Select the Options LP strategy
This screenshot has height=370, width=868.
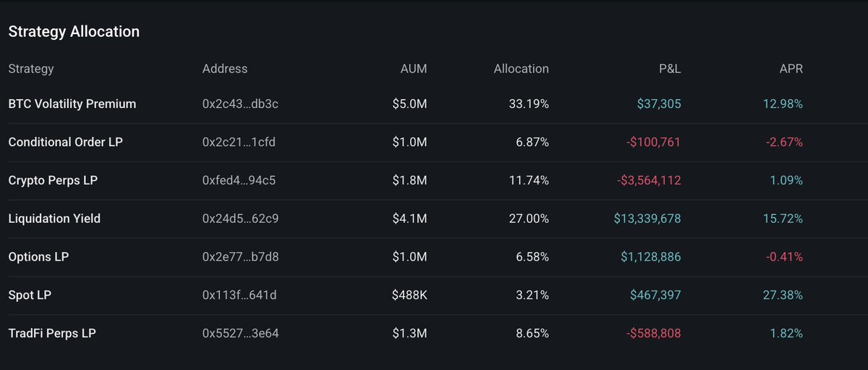tap(38, 257)
